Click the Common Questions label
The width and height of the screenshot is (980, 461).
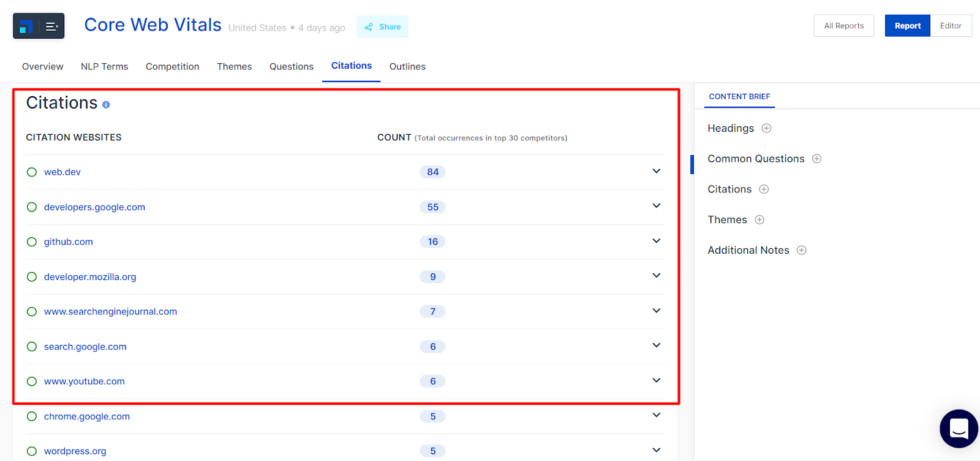pos(756,159)
